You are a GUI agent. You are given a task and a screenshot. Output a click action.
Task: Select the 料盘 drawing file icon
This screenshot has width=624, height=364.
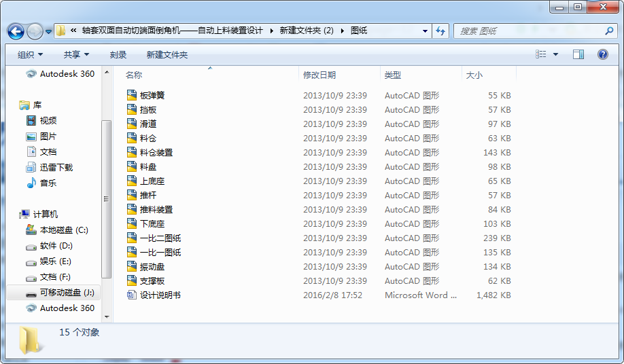point(132,166)
